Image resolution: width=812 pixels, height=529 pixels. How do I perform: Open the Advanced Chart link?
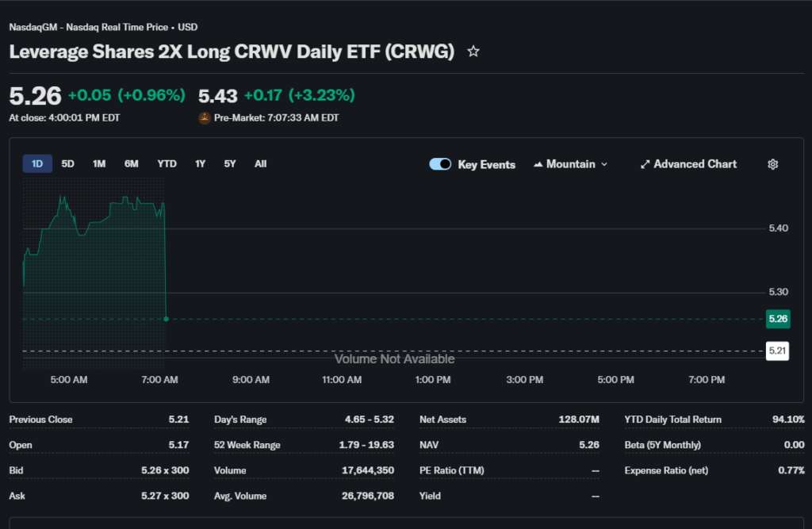[695, 164]
